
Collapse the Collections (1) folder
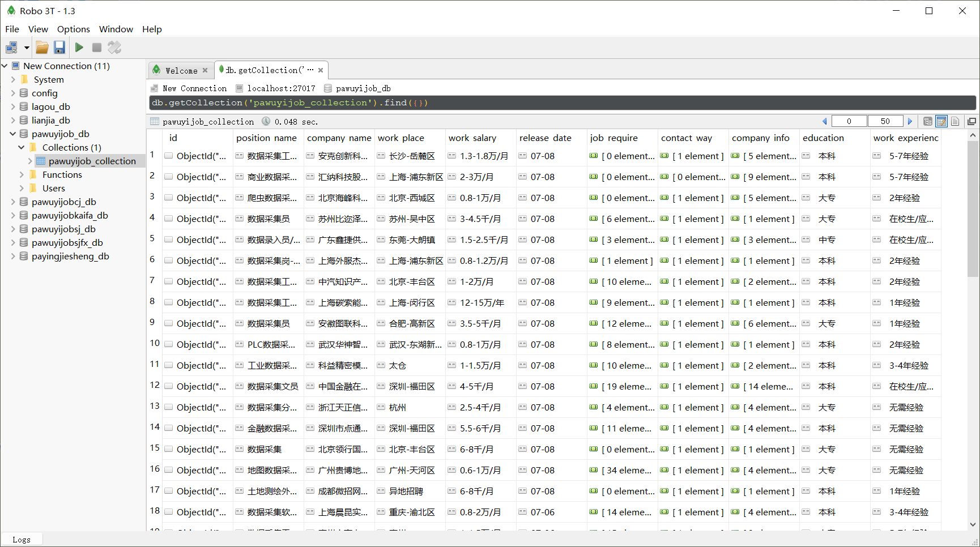pyautogui.click(x=22, y=147)
